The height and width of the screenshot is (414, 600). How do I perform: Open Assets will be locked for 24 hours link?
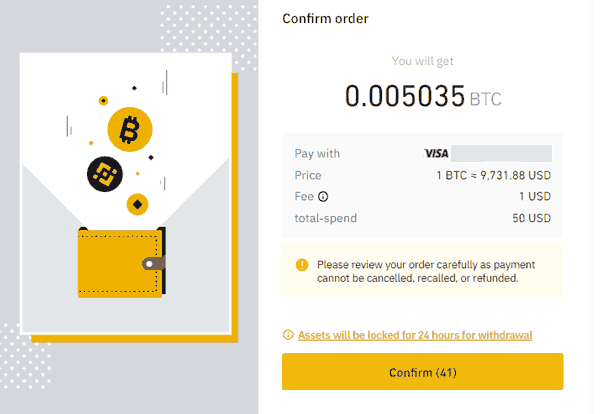point(415,335)
